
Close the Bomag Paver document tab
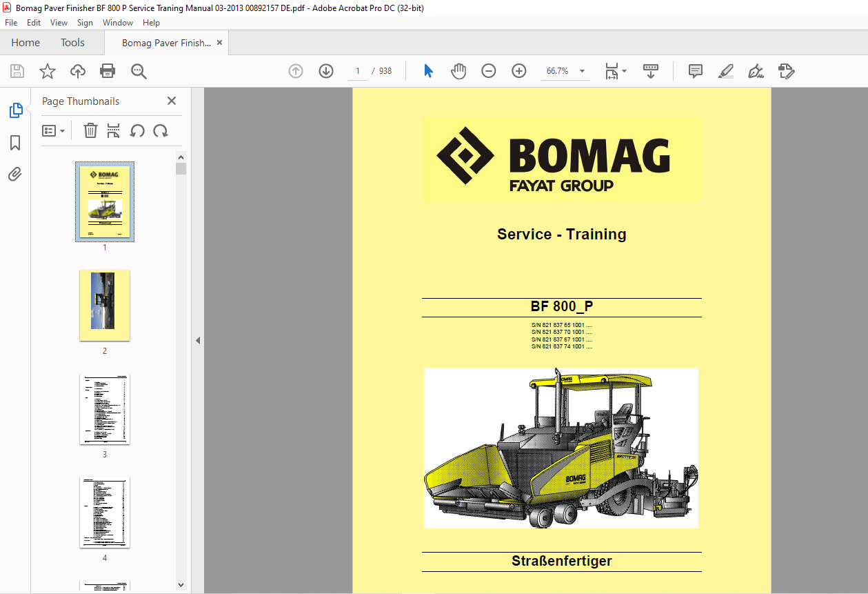click(x=219, y=43)
